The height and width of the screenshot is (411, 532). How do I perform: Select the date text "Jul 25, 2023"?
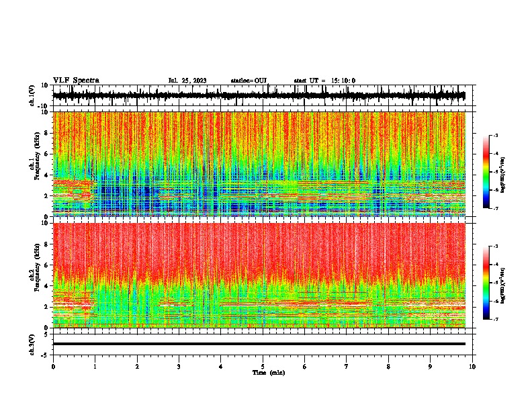(x=187, y=81)
